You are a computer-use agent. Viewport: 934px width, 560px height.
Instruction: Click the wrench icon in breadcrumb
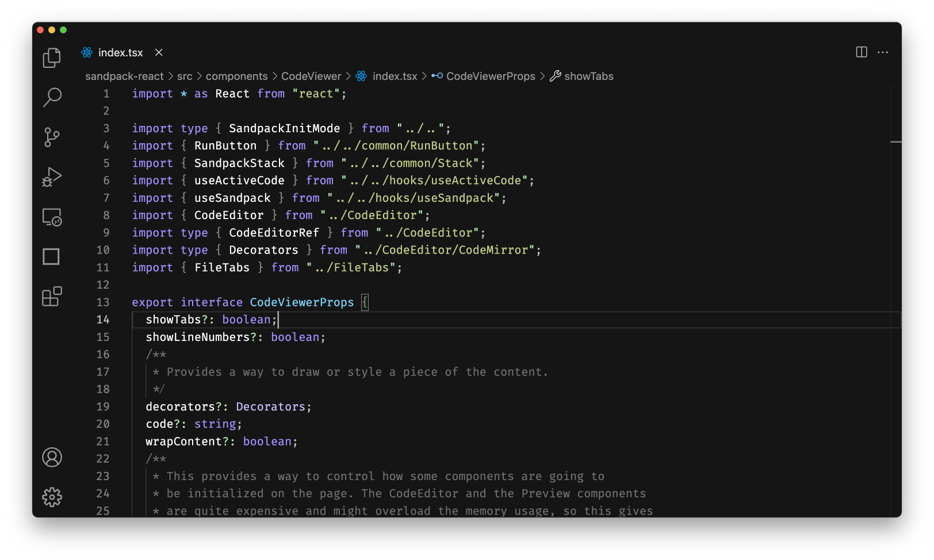pyautogui.click(x=555, y=76)
